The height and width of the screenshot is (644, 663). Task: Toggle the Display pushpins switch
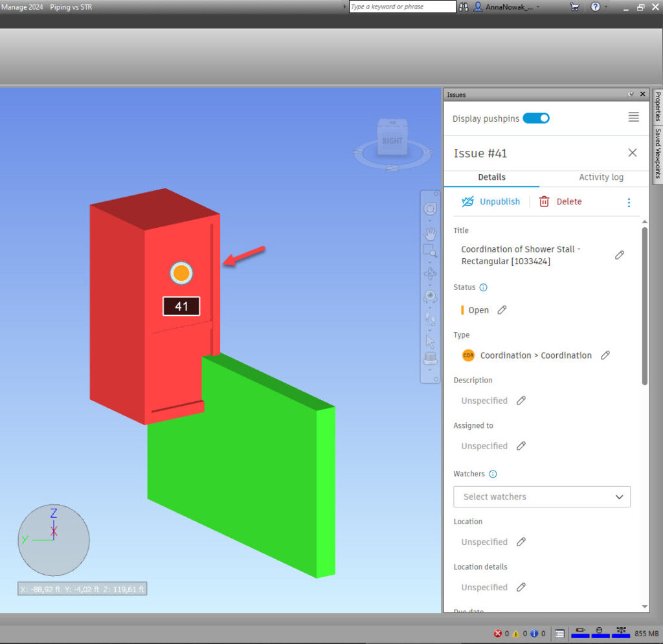535,118
